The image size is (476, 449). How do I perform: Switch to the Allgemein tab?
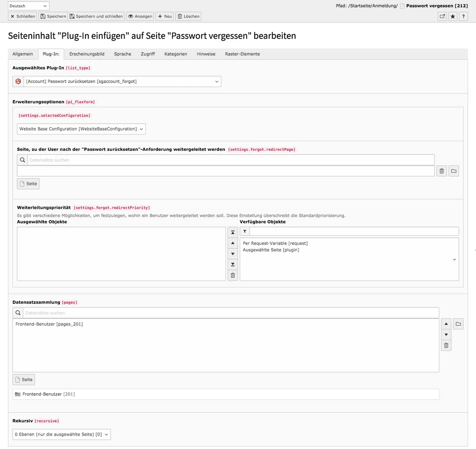pyautogui.click(x=22, y=54)
